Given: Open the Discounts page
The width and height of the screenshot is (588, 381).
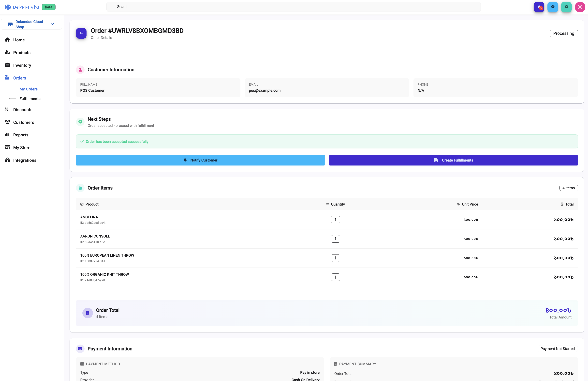Looking at the screenshot, I should coord(23,110).
